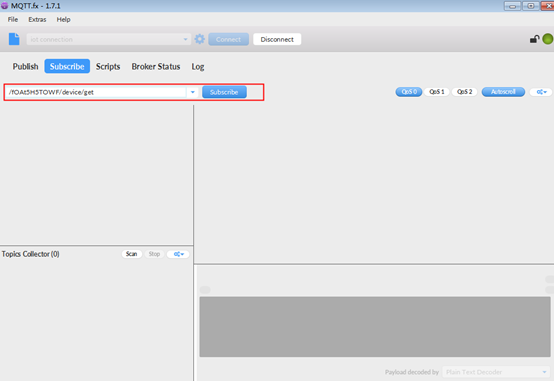The width and height of the screenshot is (554, 381).
Task: Close the MQTT.fx window
Action: point(548,6)
